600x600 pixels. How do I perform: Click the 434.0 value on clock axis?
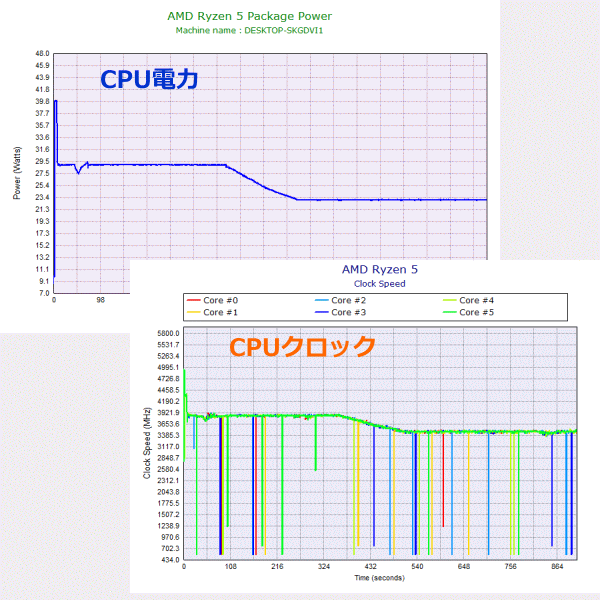click(170, 560)
